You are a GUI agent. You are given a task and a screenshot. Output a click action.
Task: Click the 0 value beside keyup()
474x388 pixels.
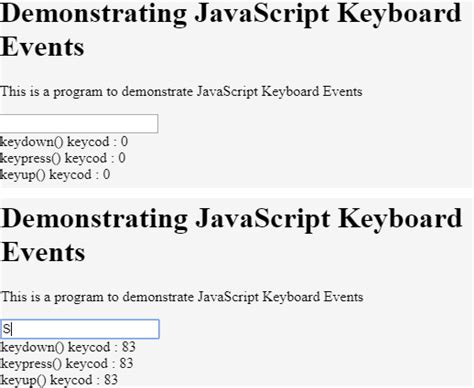click(x=107, y=174)
